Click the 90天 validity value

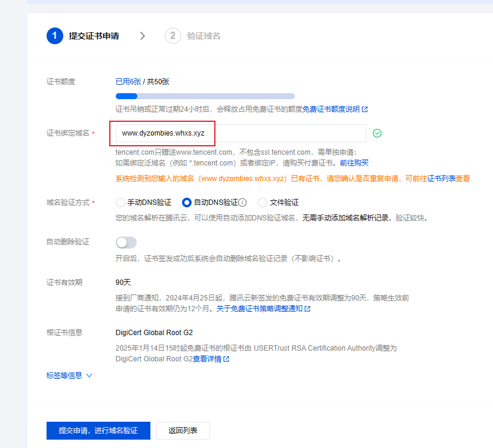point(123,283)
